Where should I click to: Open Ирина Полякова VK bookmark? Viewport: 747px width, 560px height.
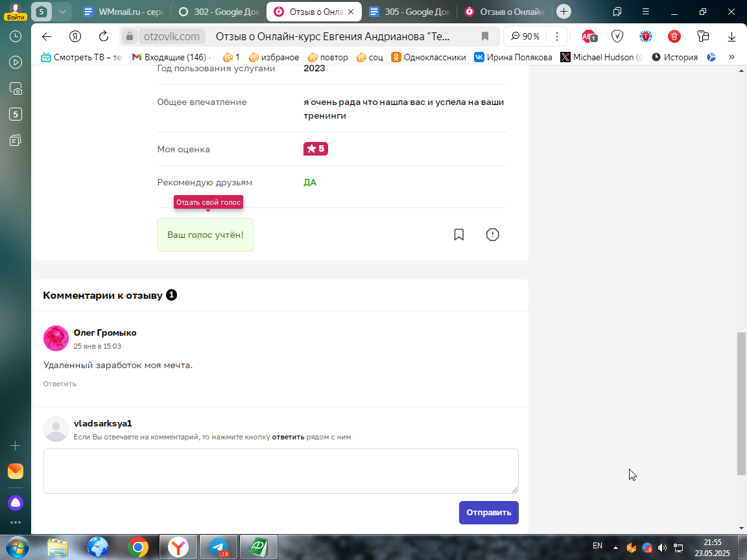[513, 57]
